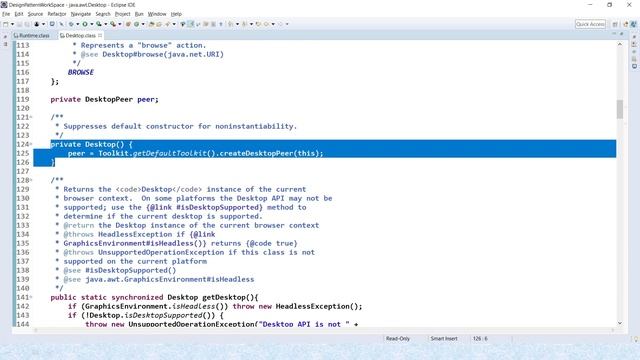
Task: Open the Navigate menu
Action: (x=81, y=14)
